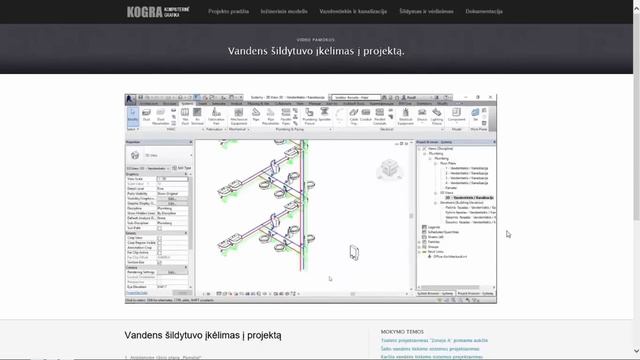Click the ViewCube in the 3D view
The height and width of the screenshot is (360, 640).
point(389,169)
